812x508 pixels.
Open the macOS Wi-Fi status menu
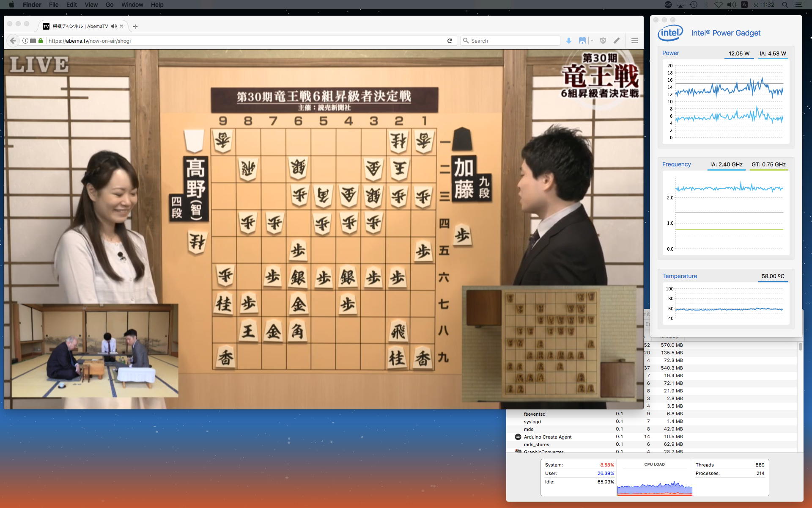(718, 5)
